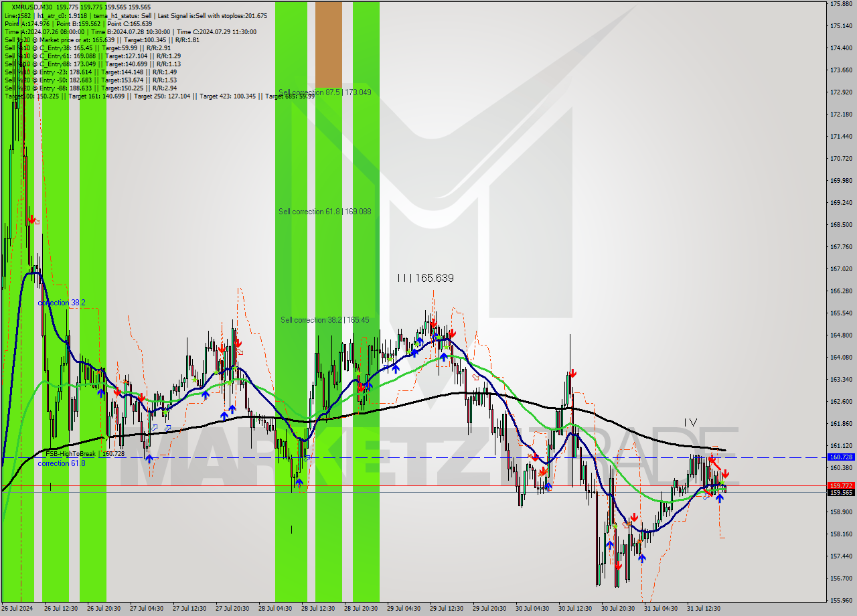Click the '27 Jul 04:30' time label
Viewport: 857px width, 616px height.
tap(147, 609)
